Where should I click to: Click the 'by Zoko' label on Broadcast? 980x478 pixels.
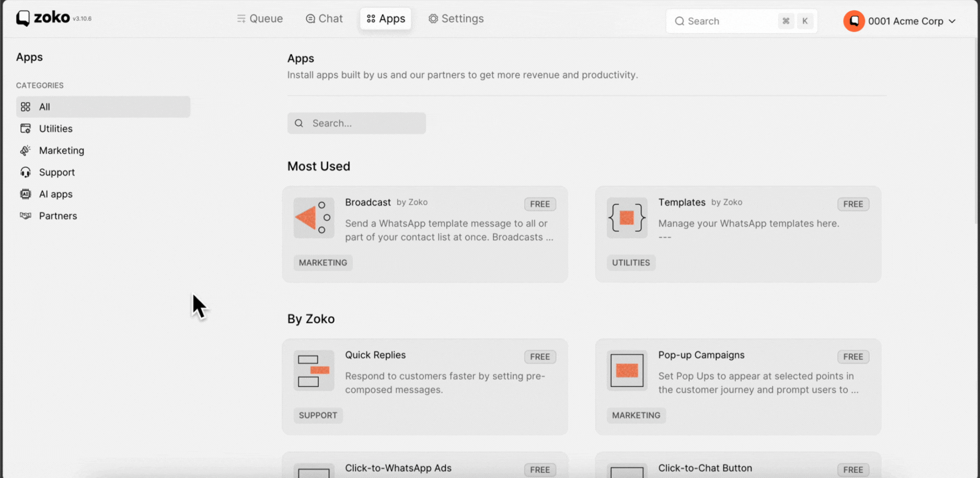tap(412, 202)
